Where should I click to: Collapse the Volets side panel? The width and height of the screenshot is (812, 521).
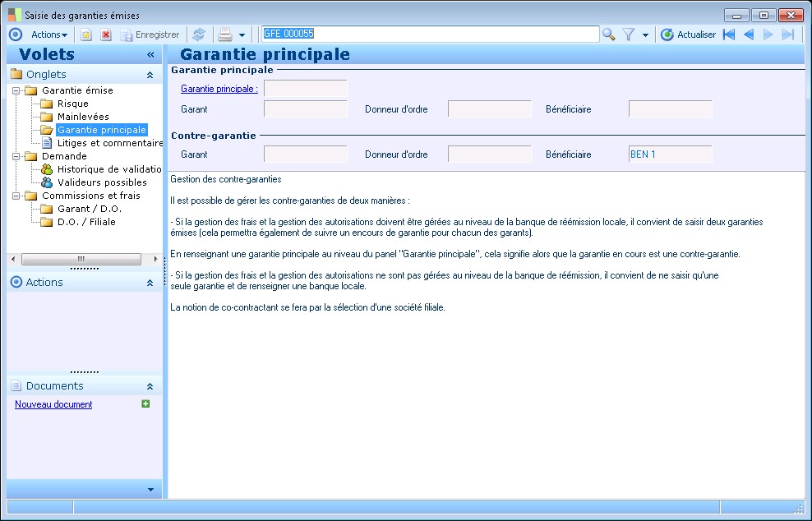pos(150,54)
